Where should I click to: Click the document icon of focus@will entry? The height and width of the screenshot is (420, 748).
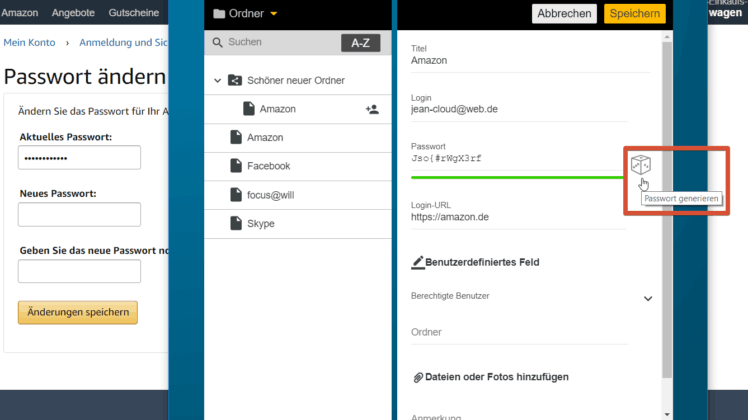point(236,194)
